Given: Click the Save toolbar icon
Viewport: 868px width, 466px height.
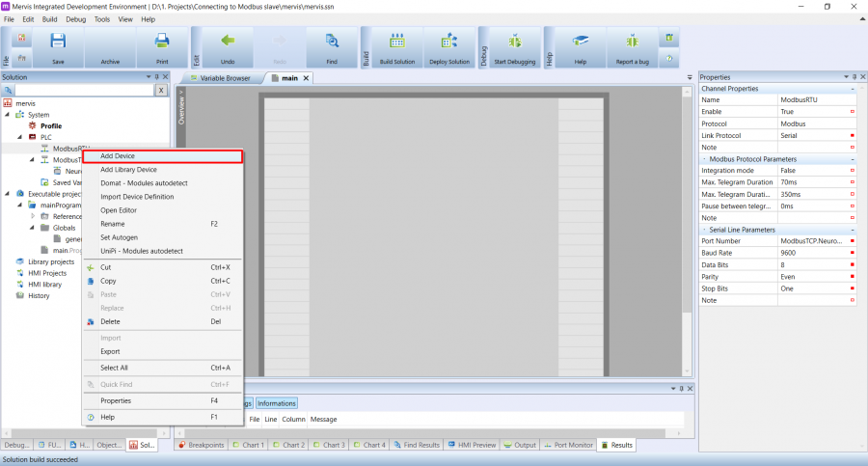Looking at the screenshot, I should coord(58,42).
